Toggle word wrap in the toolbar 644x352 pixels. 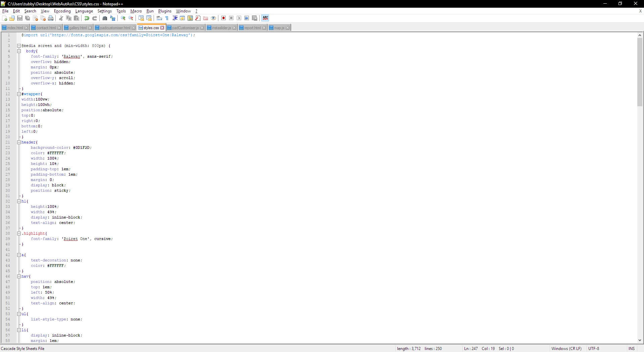click(x=159, y=18)
